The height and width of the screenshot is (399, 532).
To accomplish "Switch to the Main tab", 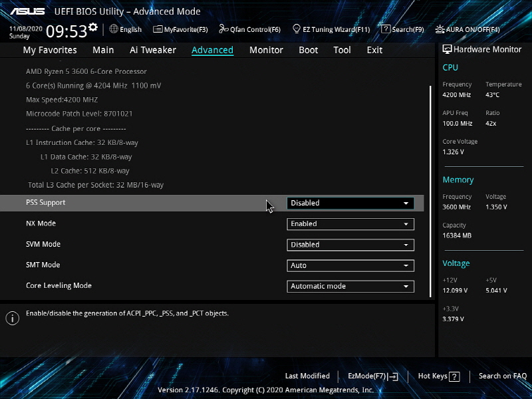I will [103, 50].
